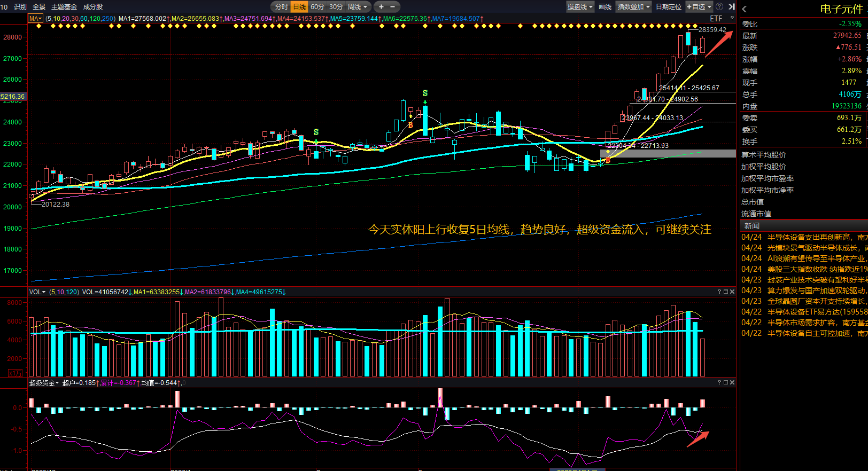Image resolution: width=868 pixels, height=471 pixels.
Task: Open the 成分股 tab
Action: [93, 7]
